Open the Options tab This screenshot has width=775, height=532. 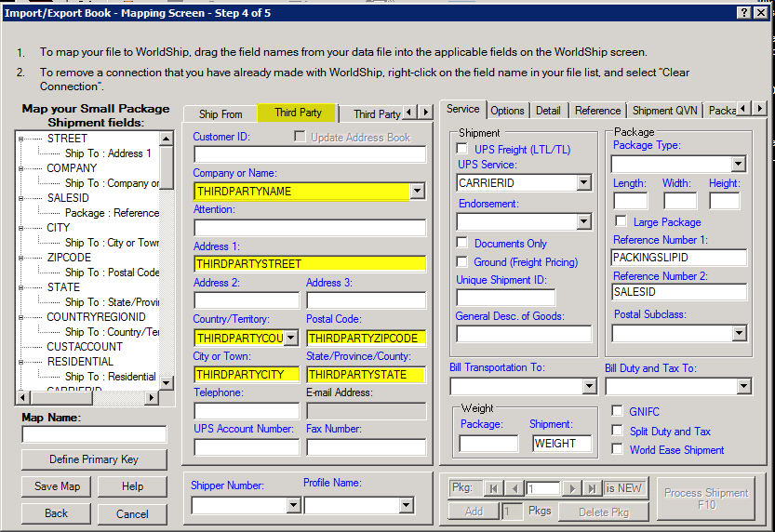(508, 111)
